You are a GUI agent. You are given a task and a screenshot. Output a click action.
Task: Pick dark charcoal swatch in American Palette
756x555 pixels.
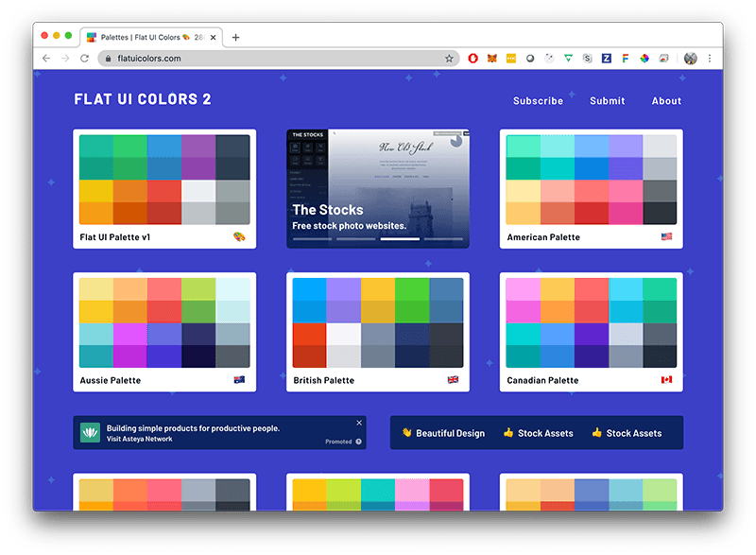click(660, 214)
